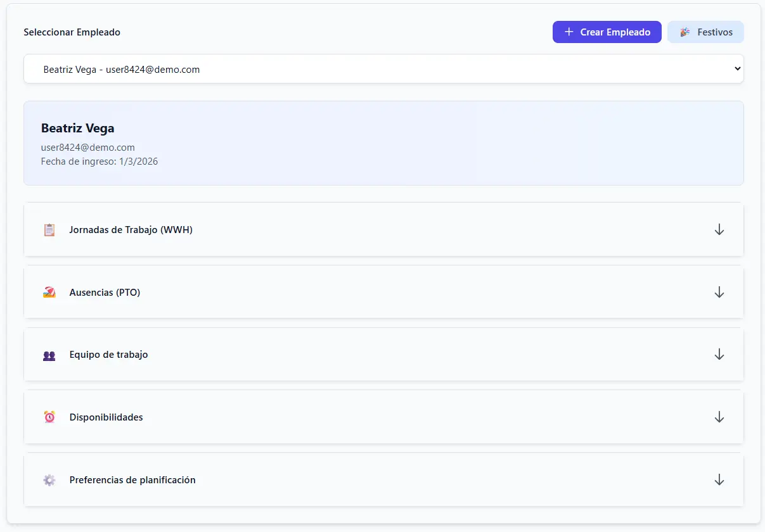
Task: Expand Equipo de trabajo via down arrow
Action: [719, 355]
